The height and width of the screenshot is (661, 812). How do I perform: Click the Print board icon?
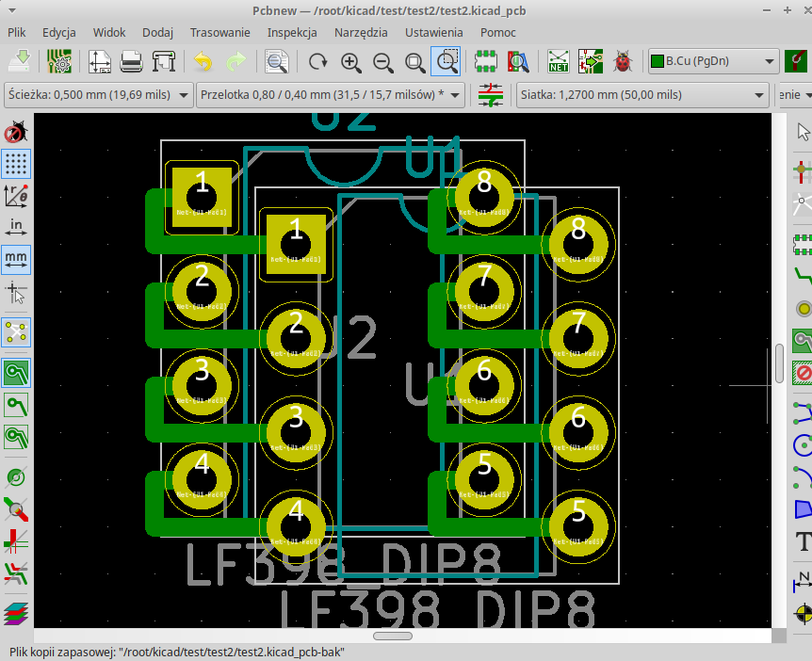coord(132,61)
